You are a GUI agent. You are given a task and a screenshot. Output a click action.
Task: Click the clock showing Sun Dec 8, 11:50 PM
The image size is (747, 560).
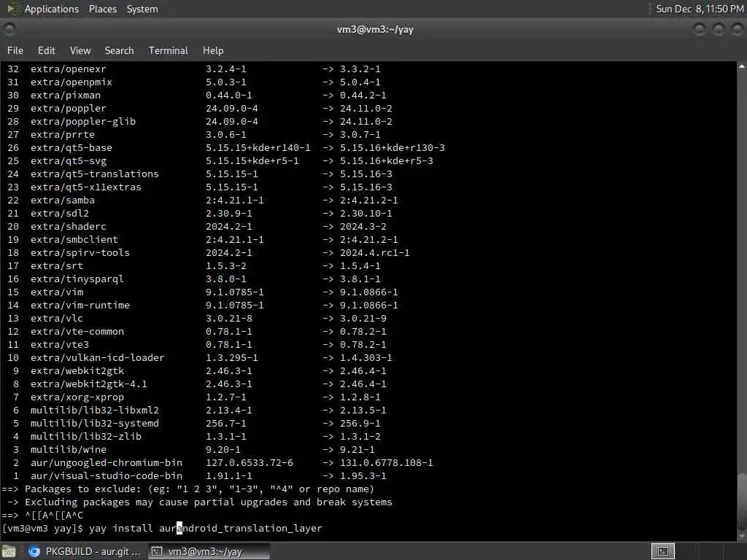pos(700,9)
